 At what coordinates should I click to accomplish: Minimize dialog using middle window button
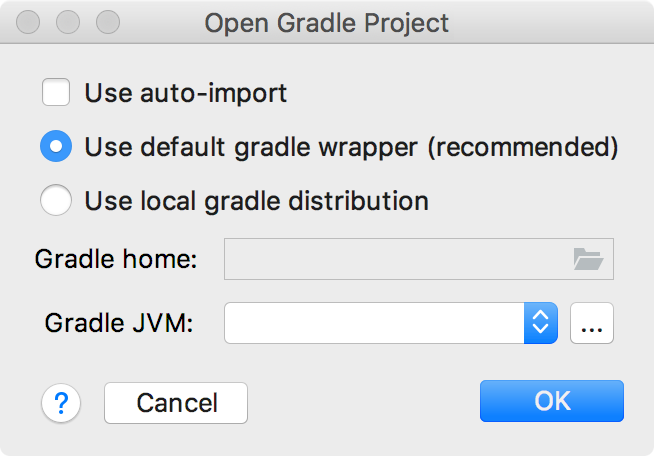pyautogui.click(x=68, y=22)
